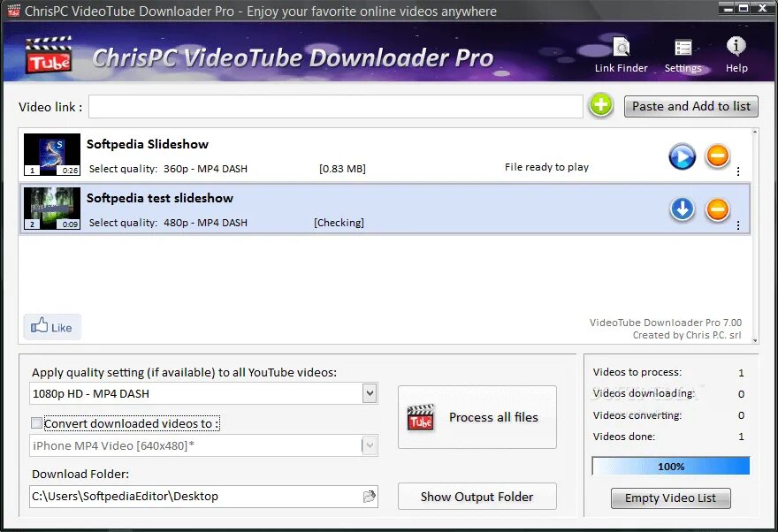Viewport: 778px width, 532px height.
Task: Select the Softpedia test slideshow thumbnail
Action: [x=51, y=208]
